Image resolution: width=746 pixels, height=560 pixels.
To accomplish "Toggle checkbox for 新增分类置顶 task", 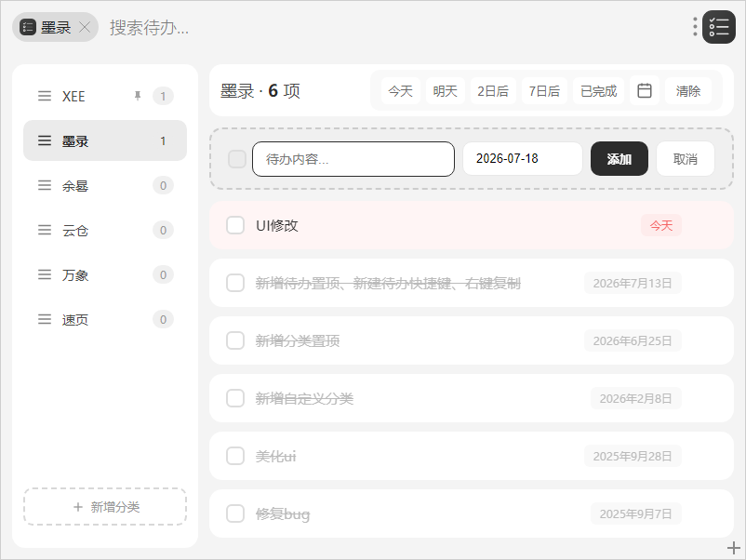I will coord(235,340).
